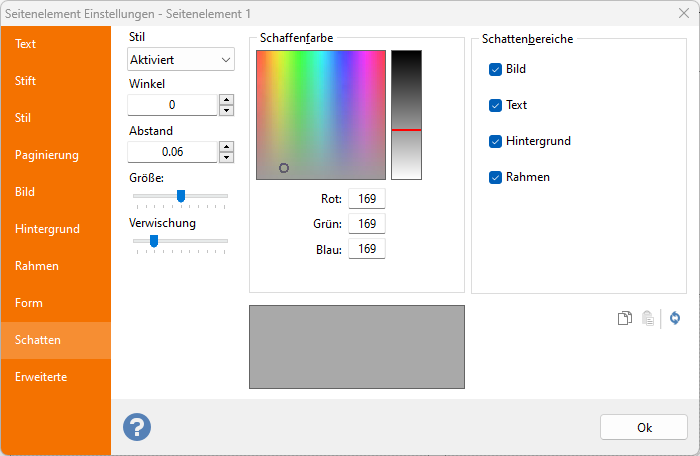Click the Größe slider handle

pyautogui.click(x=181, y=196)
